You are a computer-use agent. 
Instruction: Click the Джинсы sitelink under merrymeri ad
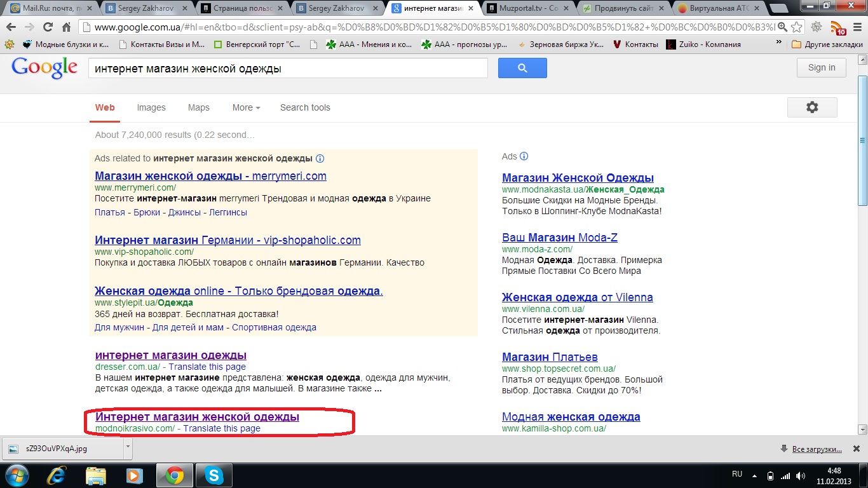pyautogui.click(x=184, y=212)
